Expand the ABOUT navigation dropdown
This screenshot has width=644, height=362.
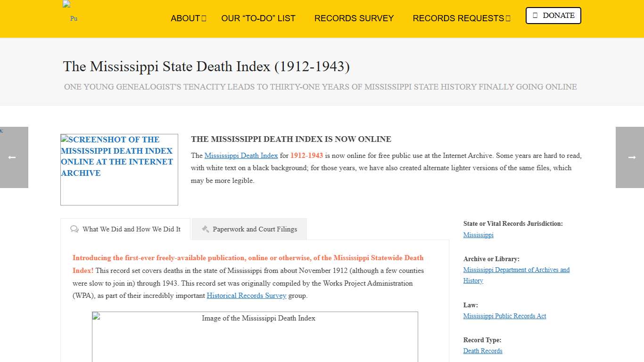coord(185,18)
